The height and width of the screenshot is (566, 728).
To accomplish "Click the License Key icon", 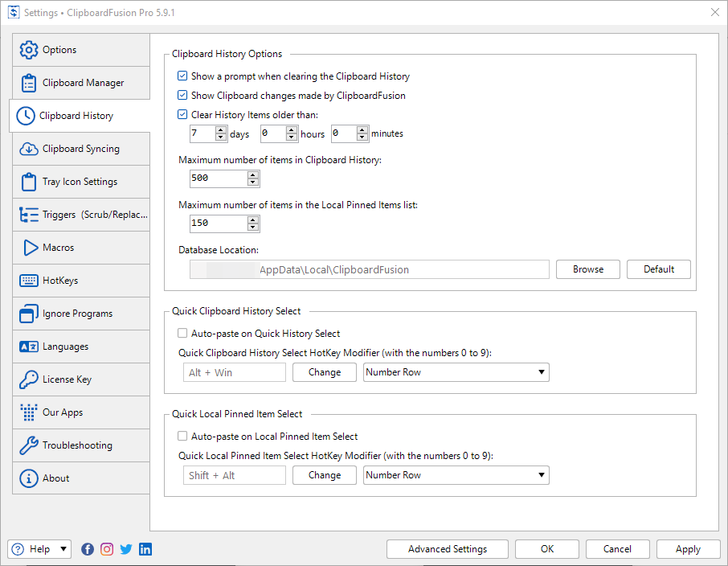I will pos(29,379).
